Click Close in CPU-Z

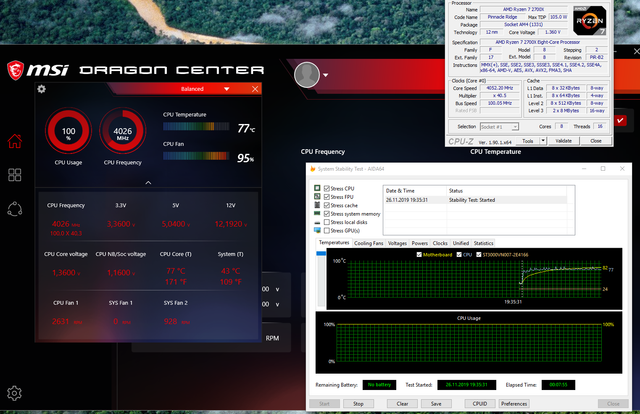click(x=596, y=141)
